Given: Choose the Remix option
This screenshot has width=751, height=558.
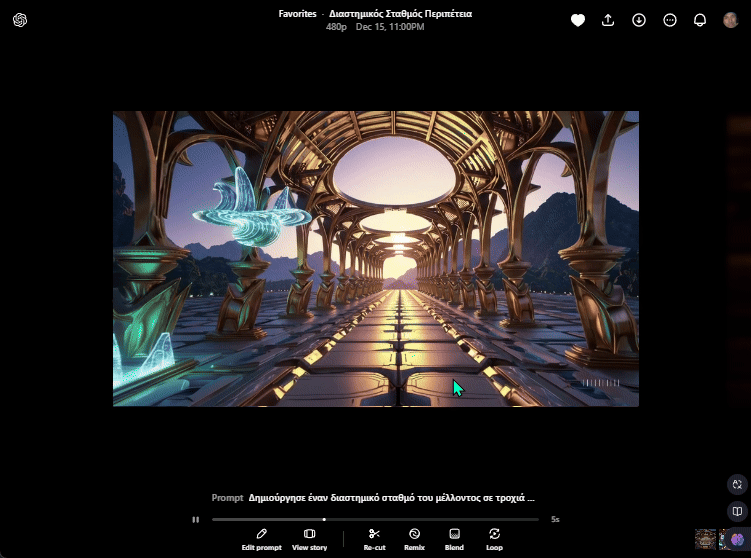Looking at the screenshot, I should point(414,539).
